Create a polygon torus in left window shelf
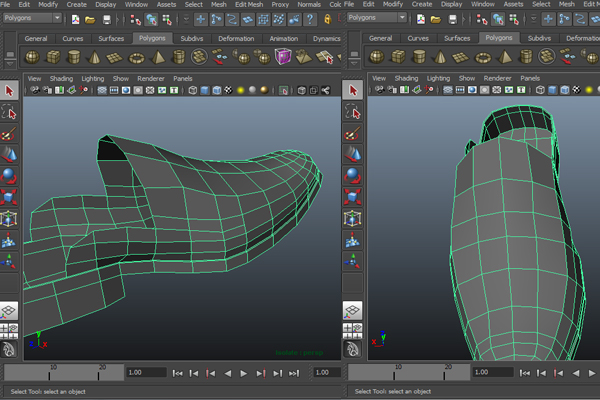The image size is (600, 400). click(136, 58)
